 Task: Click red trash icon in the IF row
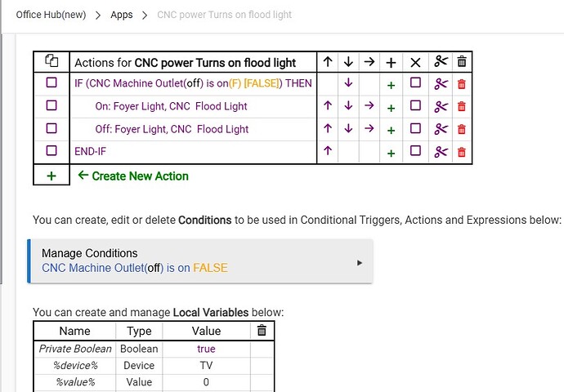tap(461, 83)
